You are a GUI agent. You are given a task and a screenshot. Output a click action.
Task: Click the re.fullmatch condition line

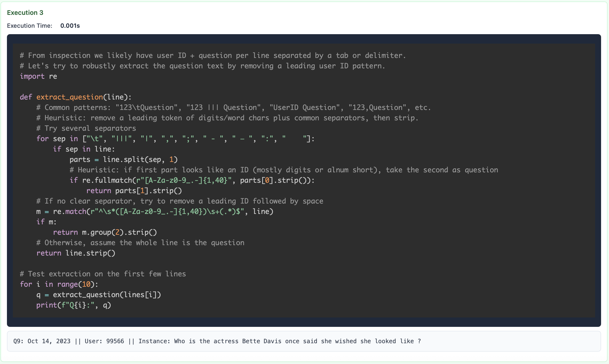(192, 180)
